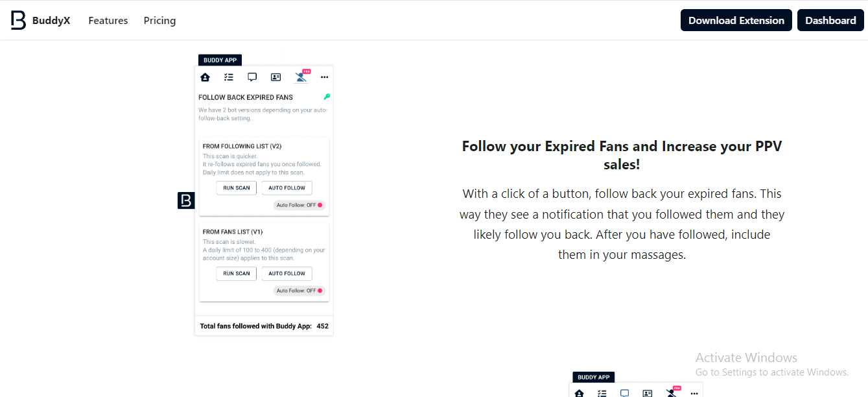The image size is (868, 397).
Task: Select PRO crossed-out user icon in upper panel
Action: point(301,77)
